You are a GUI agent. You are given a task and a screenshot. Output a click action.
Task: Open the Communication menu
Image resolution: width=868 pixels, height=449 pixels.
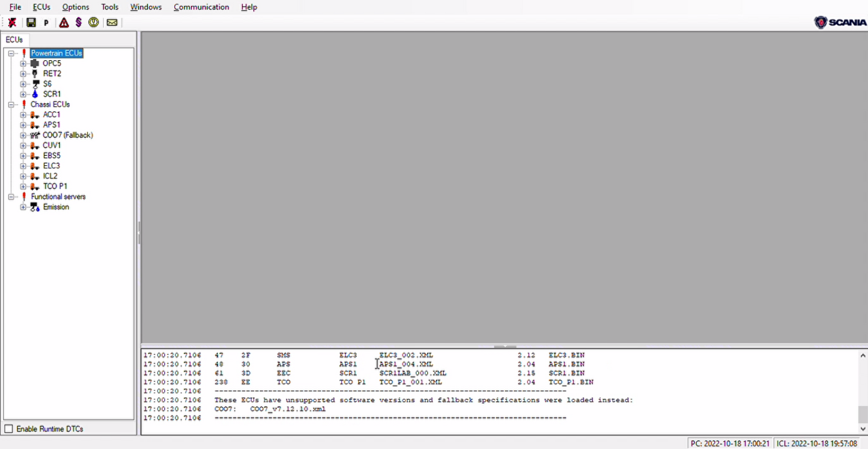click(x=201, y=7)
